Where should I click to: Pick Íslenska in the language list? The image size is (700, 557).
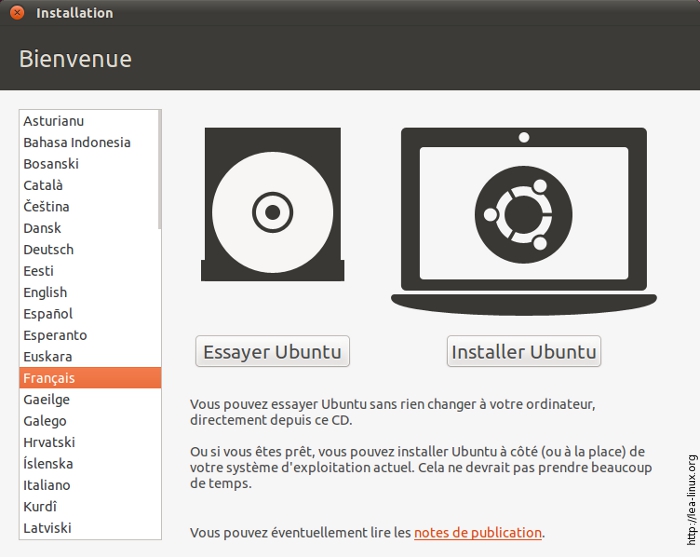[48, 464]
